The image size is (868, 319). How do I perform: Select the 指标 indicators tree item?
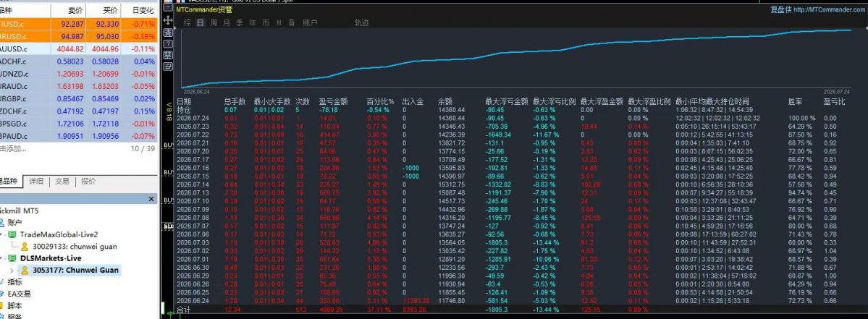point(14,282)
